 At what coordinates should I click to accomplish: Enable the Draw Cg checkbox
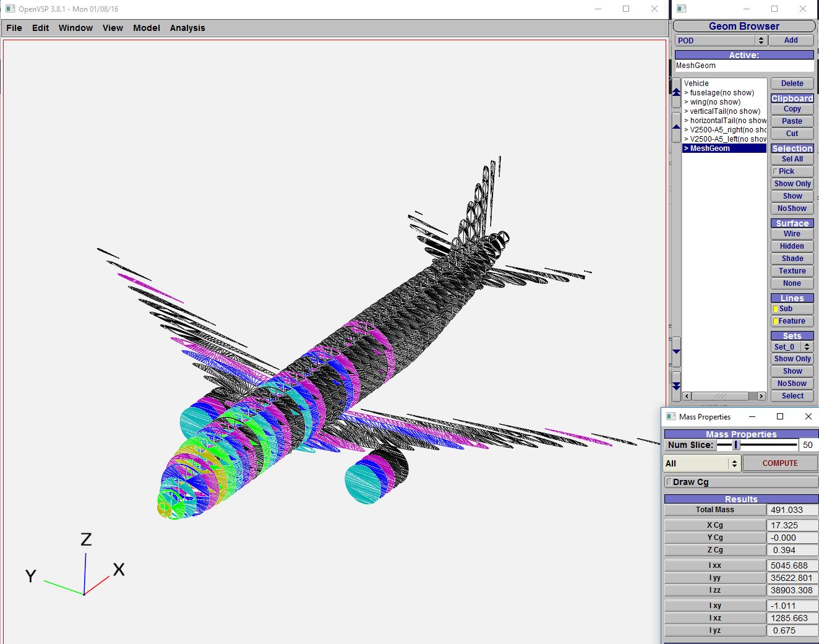point(670,482)
